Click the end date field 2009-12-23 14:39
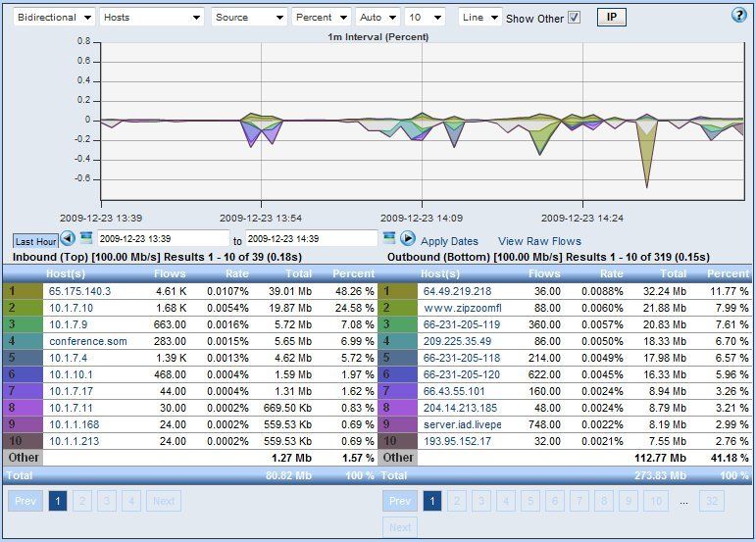Screen dimensions: 756x542 312,238
